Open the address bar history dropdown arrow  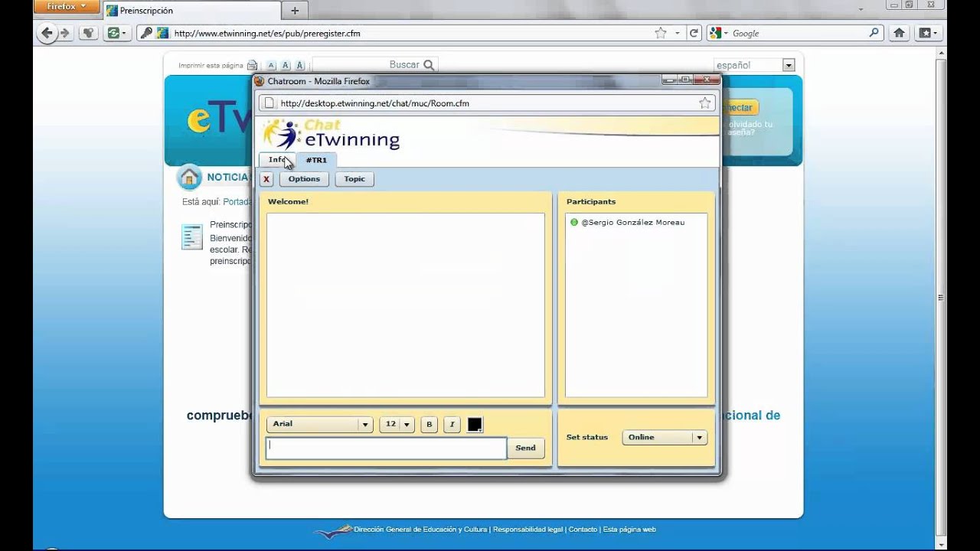(x=677, y=33)
